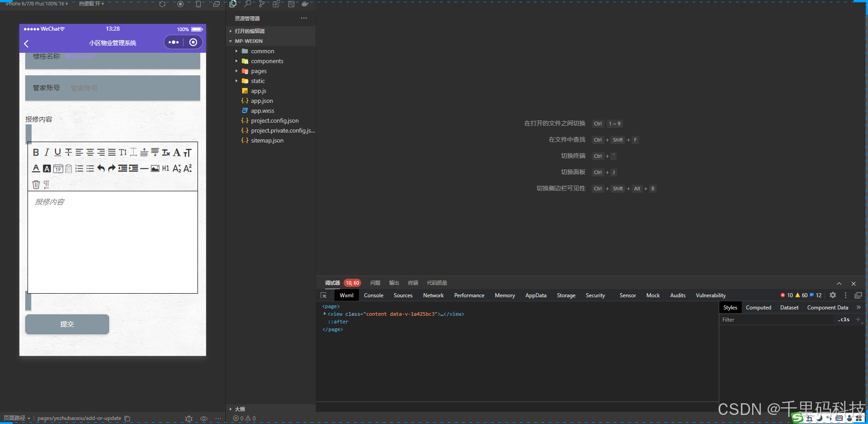The width and height of the screenshot is (868, 424).
Task: Open the Storage debugger tab
Action: 566,295
